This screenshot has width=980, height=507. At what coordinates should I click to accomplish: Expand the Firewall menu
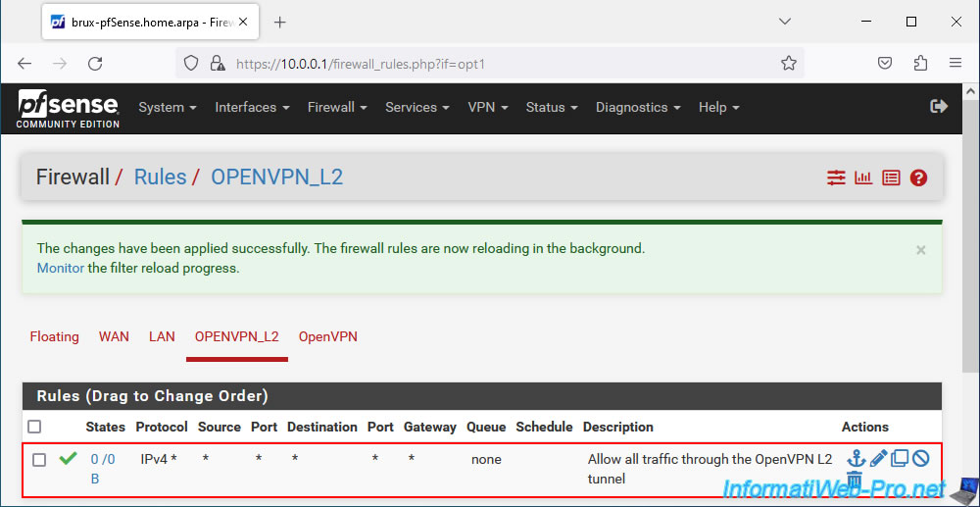(x=337, y=108)
